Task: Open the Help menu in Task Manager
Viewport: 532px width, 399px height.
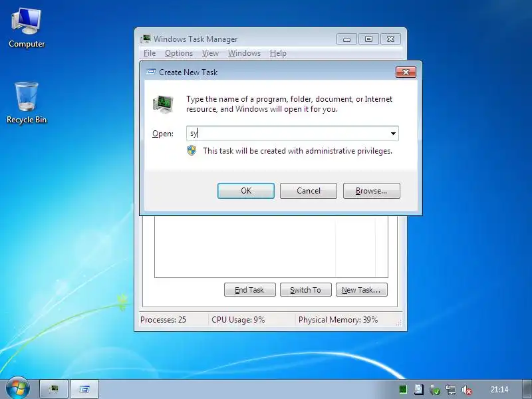Action: click(278, 53)
